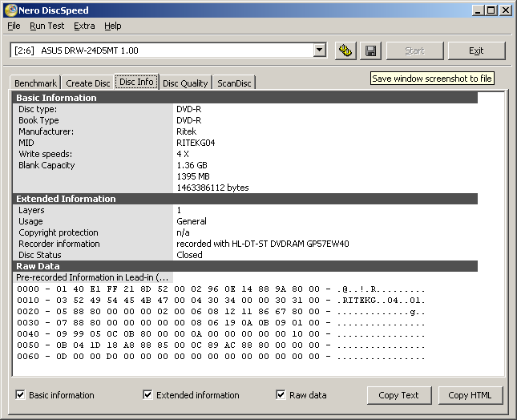
Task: Switch to the Benchmark tab
Action: tap(35, 83)
